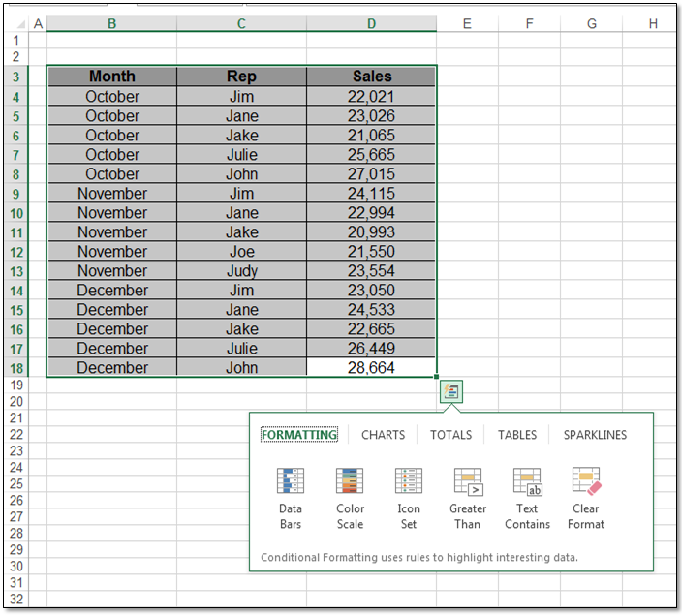
Task: Select column F header
Action: pos(529,23)
